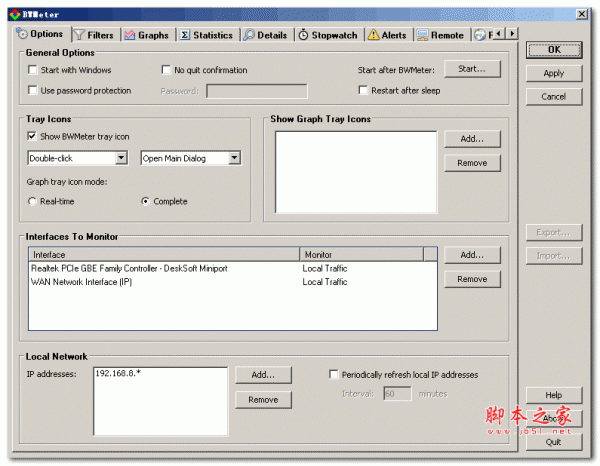Click the globe icon of the partially hidden tab
The width and height of the screenshot is (600, 466).
[x=479, y=35]
